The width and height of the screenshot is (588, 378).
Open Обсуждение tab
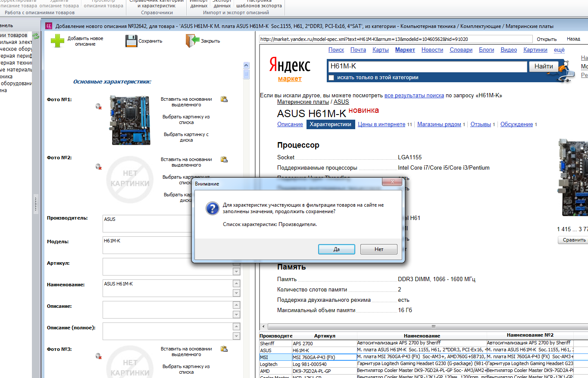(x=516, y=124)
